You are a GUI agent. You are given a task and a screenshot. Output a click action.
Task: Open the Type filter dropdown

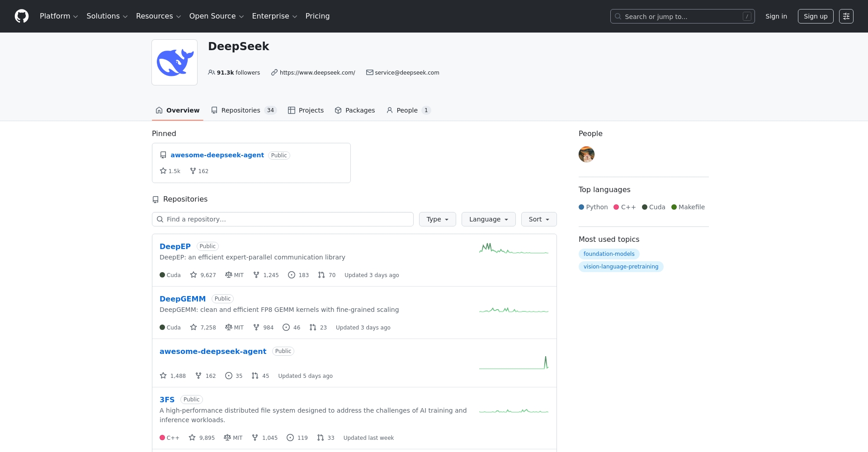click(x=437, y=219)
